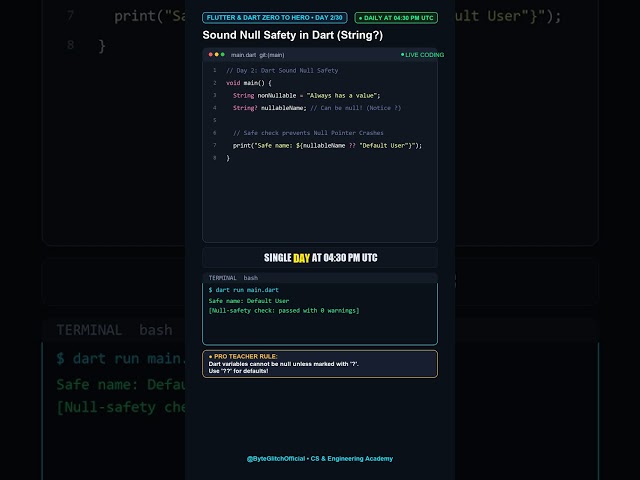Click the Daily at 04:30 PM UTC badge

pos(396,18)
